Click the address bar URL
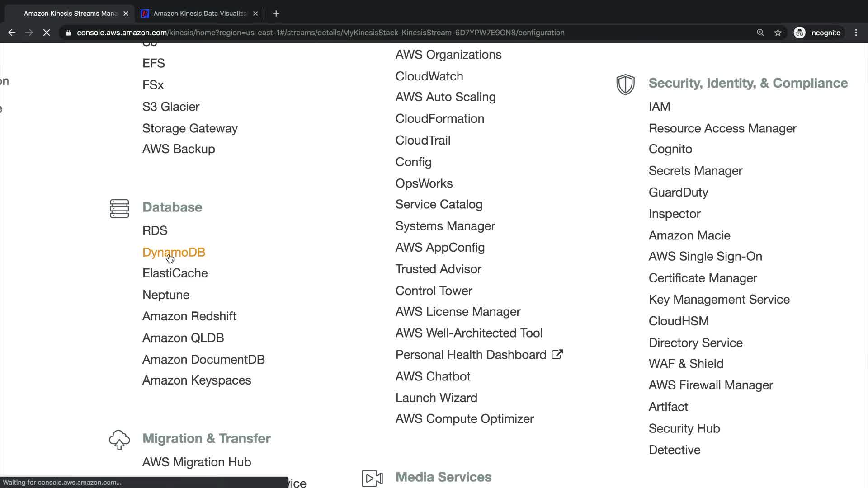 [320, 33]
